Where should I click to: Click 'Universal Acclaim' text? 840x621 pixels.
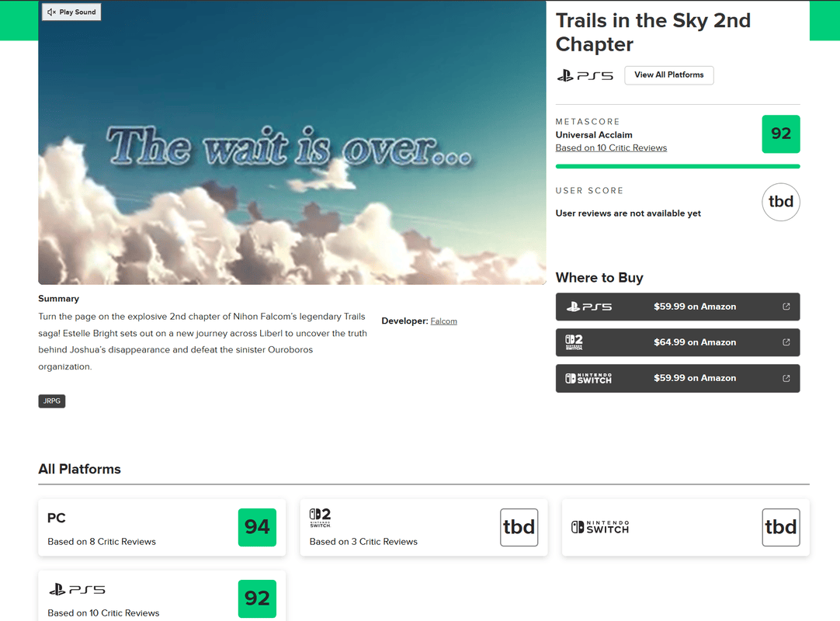594,135
